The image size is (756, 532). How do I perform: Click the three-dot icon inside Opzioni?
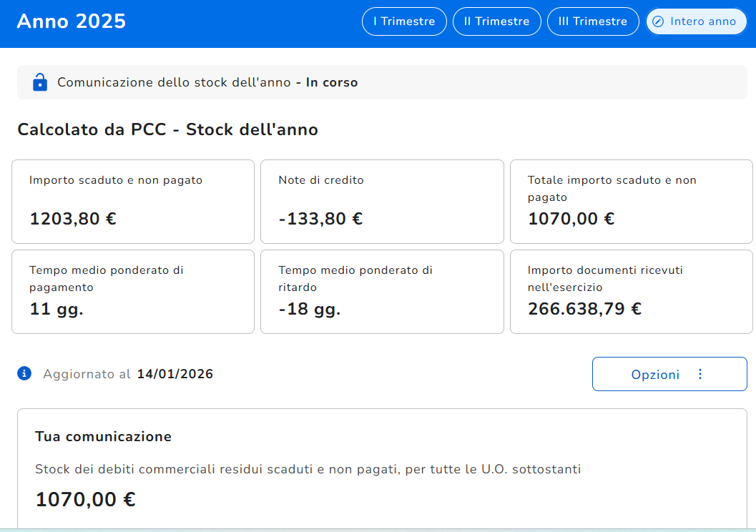(700, 374)
